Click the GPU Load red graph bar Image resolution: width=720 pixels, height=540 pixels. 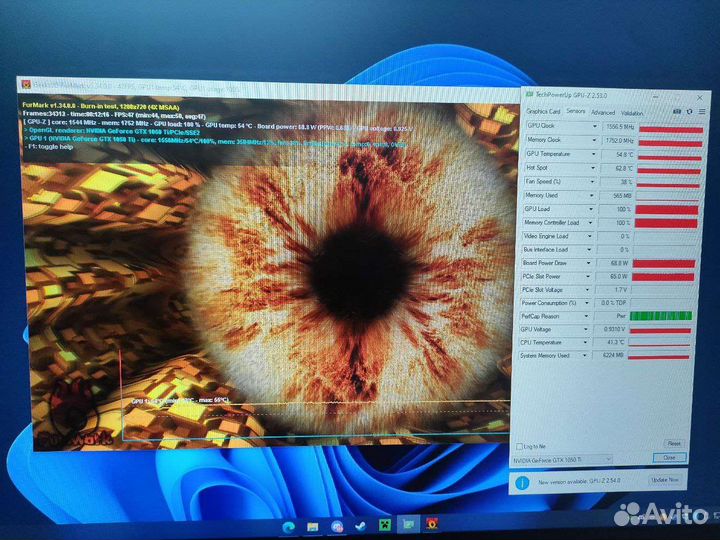coord(667,210)
